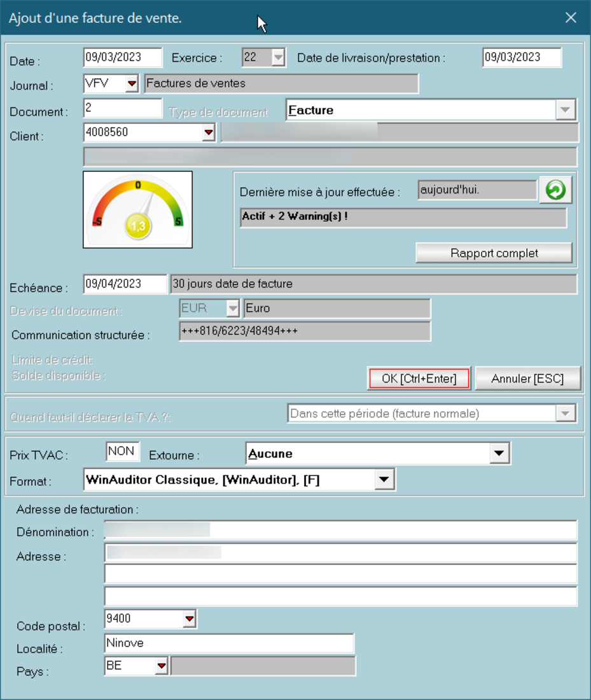Select the Date de livraison/prestation field

pyautogui.click(x=521, y=57)
